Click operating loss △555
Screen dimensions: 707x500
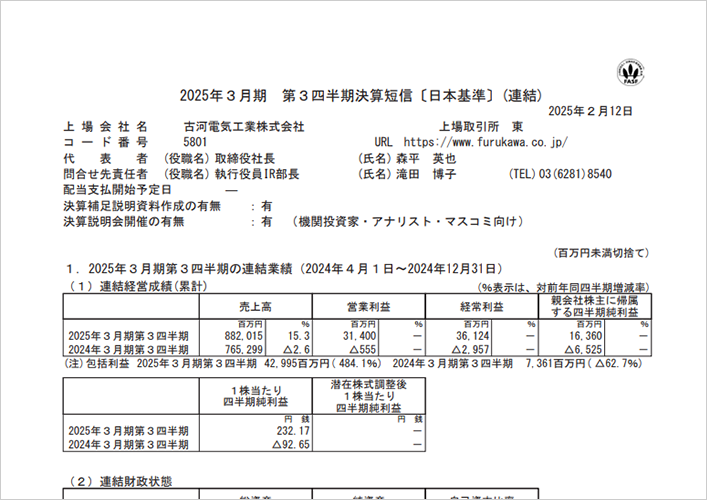[363, 350]
